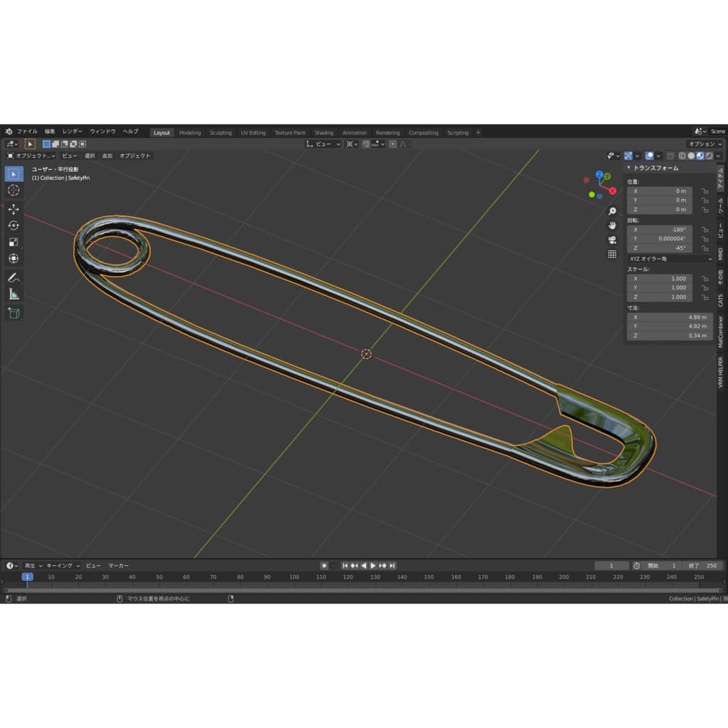728x728 pixels.
Task: Play animation forward
Action: pos(373,565)
